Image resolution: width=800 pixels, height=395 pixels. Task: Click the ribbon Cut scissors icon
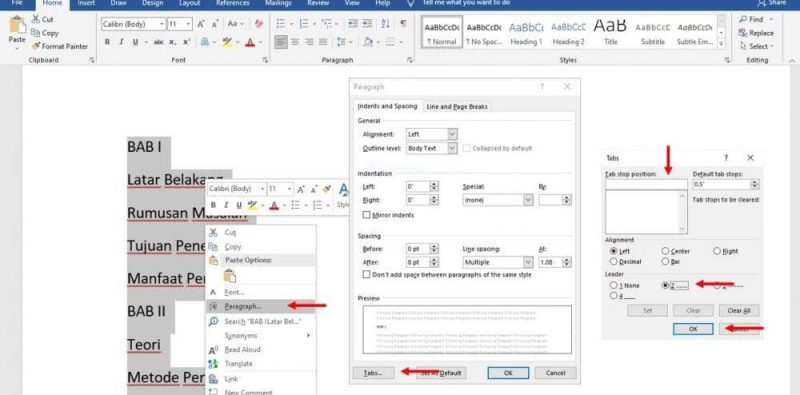36,19
